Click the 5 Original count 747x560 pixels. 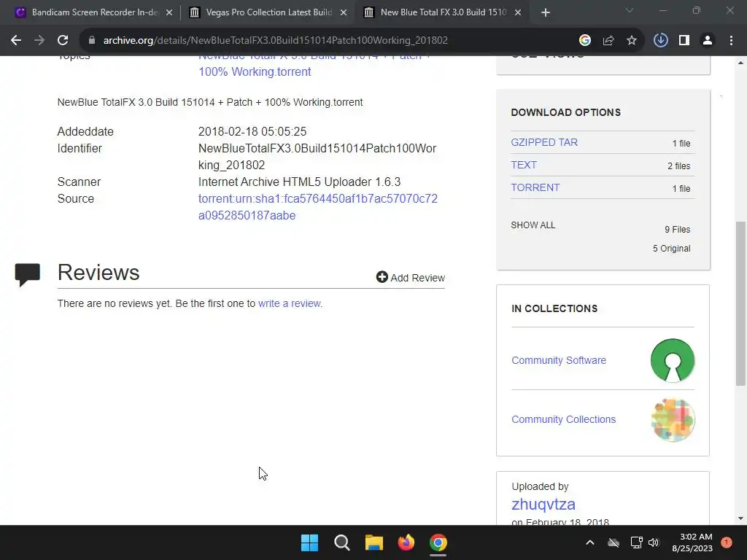point(671,249)
